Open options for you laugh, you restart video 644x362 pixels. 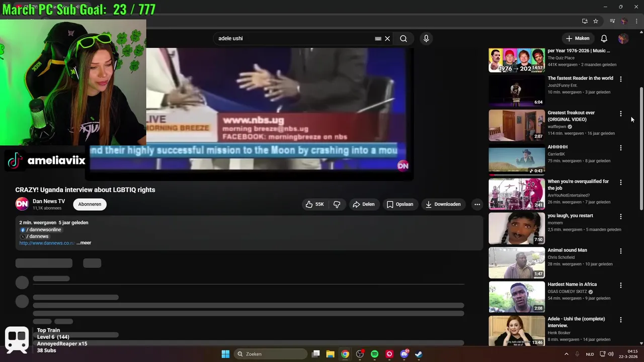point(620,216)
